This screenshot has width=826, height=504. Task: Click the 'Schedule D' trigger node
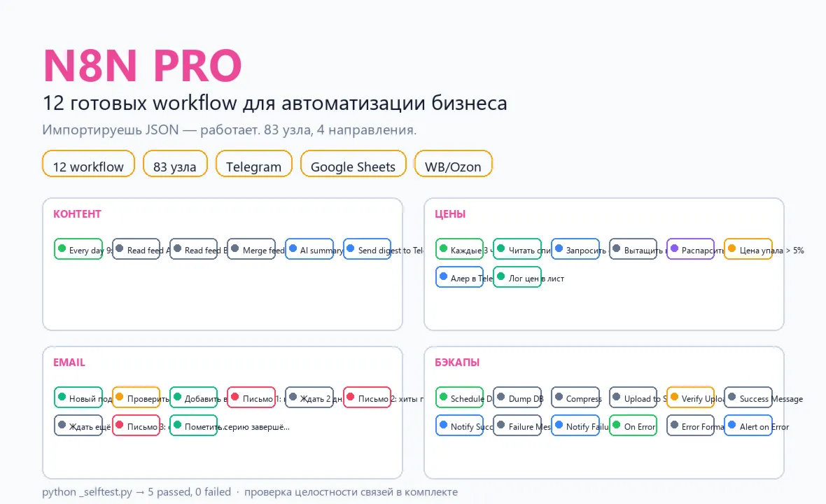coord(460,398)
